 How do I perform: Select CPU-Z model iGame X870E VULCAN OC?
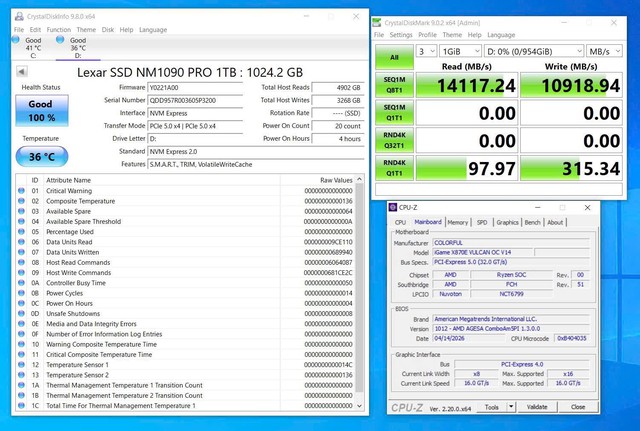click(x=482, y=252)
